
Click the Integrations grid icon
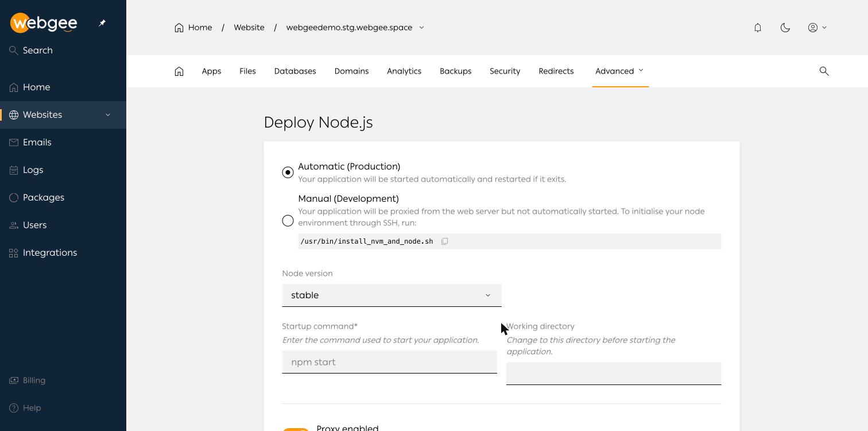coord(14,253)
